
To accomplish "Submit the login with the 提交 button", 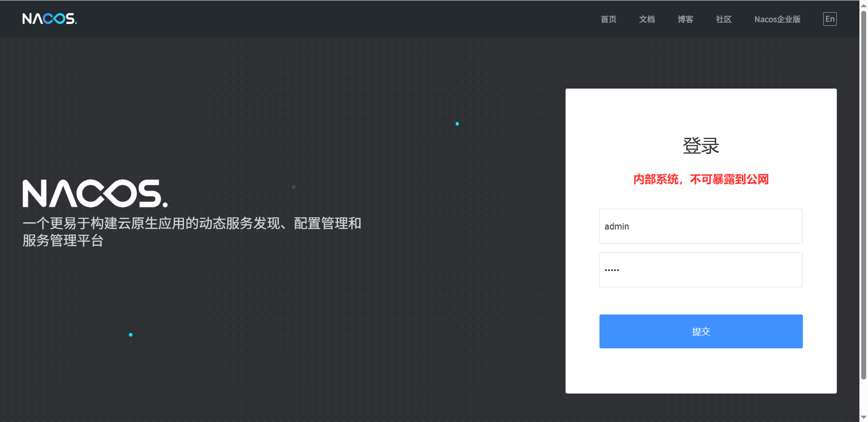I will [701, 331].
